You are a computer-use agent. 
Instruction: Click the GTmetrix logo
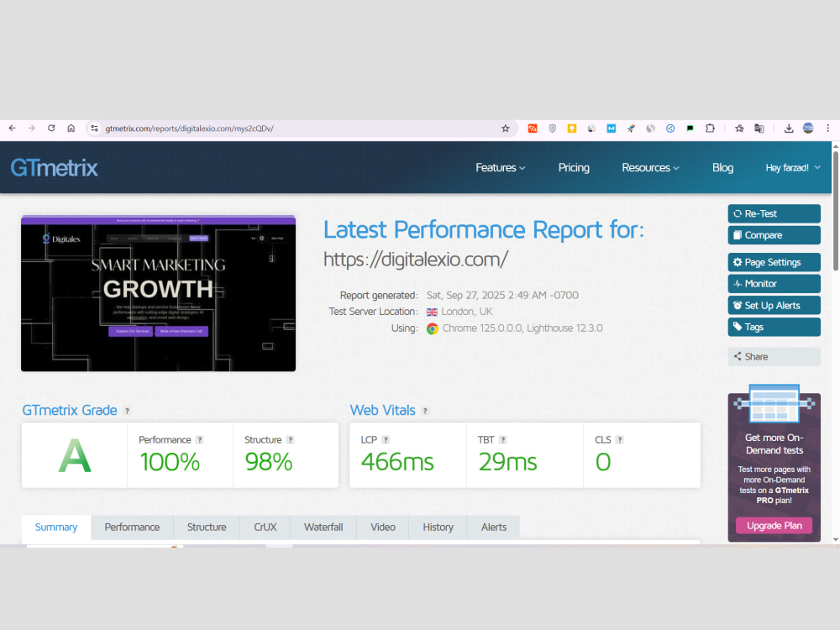[x=54, y=168]
